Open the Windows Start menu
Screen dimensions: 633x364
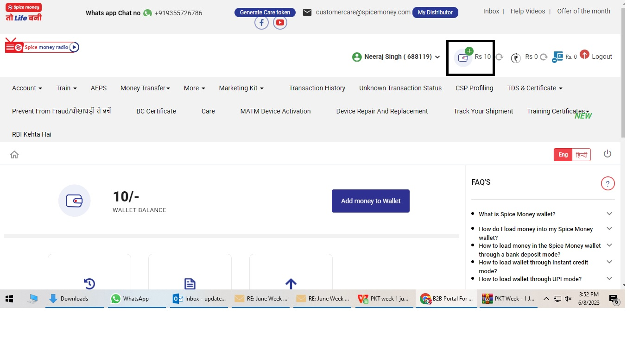(x=9, y=299)
